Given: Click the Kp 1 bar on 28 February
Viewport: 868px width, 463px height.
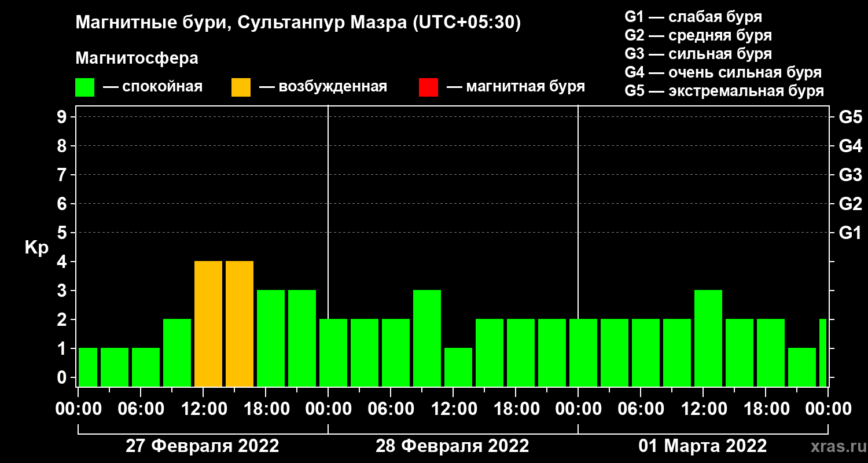Looking at the screenshot, I should click(x=458, y=368).
